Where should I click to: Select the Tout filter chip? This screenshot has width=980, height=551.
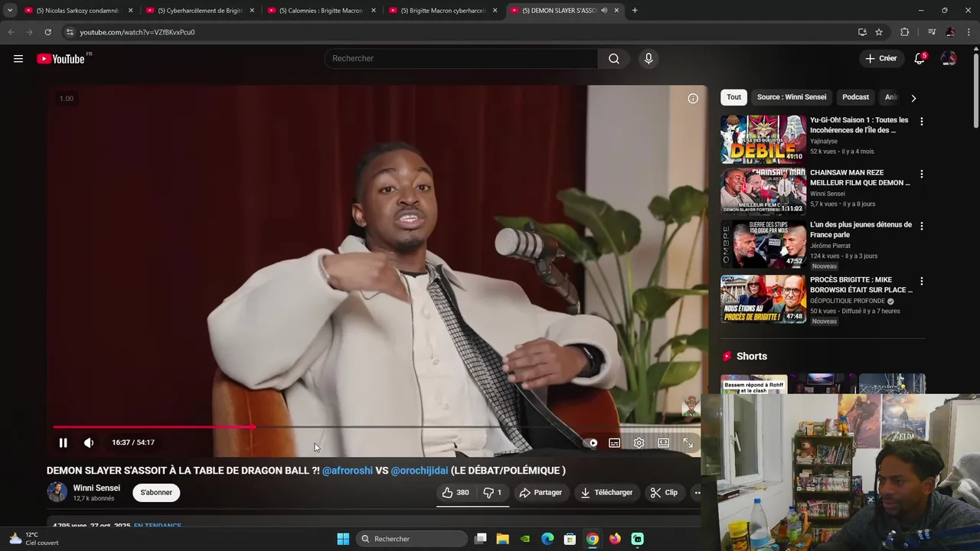(733, 97)
